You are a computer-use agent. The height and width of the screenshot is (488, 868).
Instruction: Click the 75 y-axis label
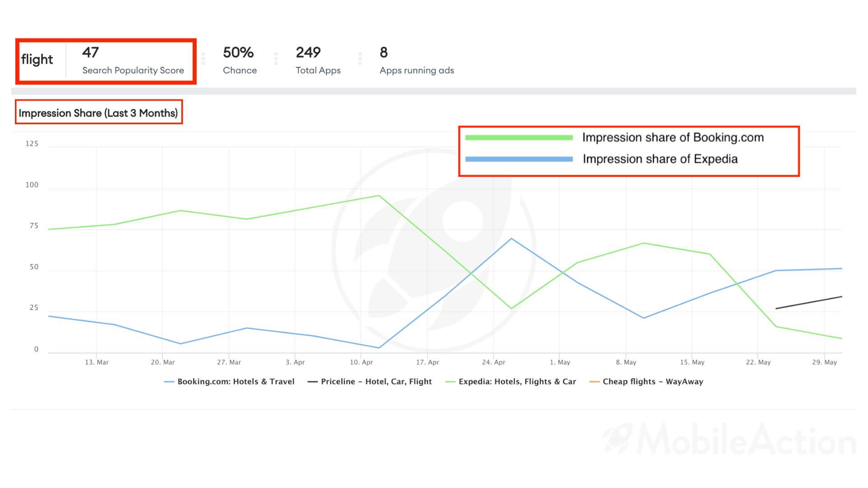[x=34, y=226]
